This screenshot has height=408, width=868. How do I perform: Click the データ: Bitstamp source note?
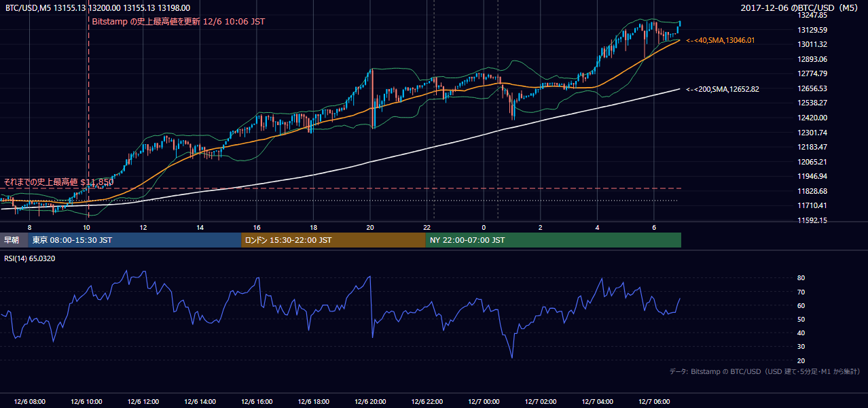tap(764, 371)
